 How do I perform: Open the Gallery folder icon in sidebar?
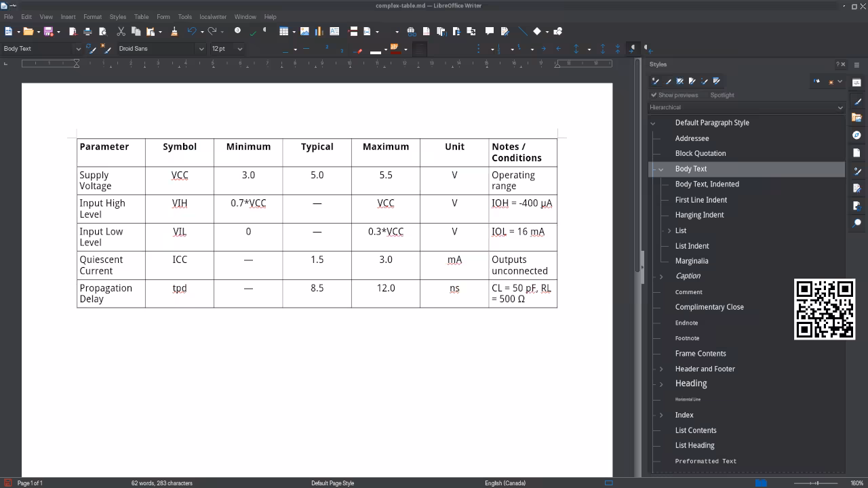pos(856,117)
